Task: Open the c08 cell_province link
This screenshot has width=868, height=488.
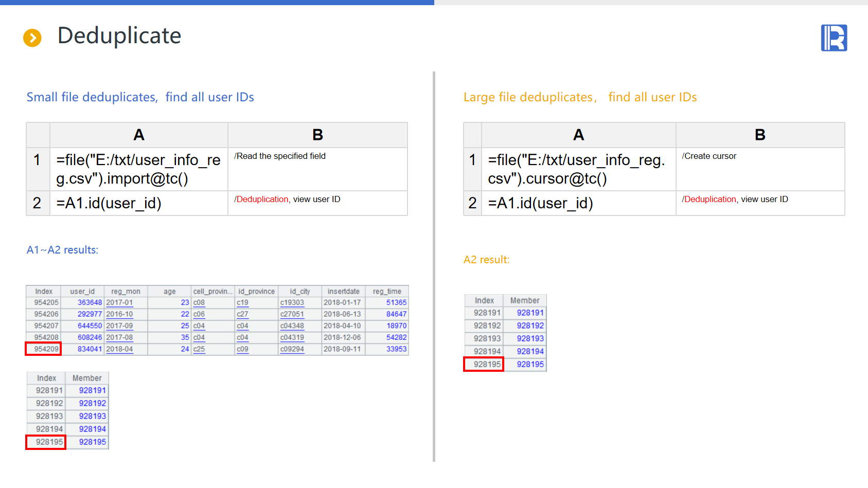Action: coord(199,303)
